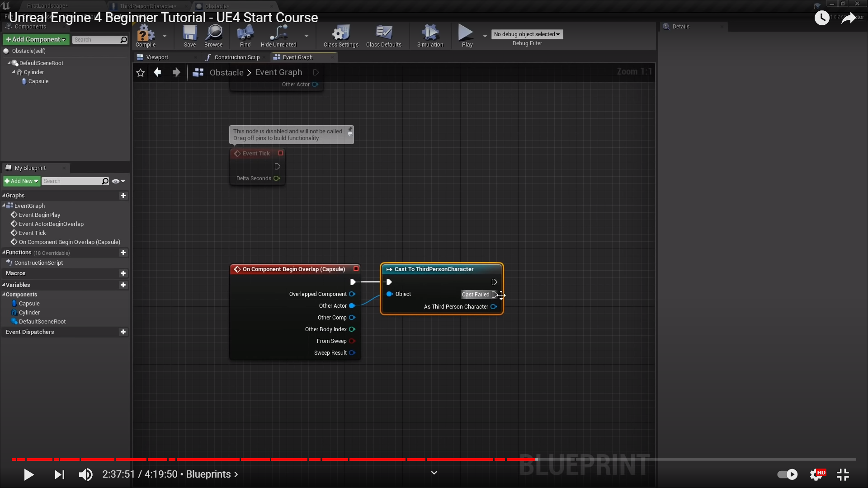This screenshot has height=488, width=868.
Task: Collapse the Graphs section
Action: pyautogui.click(x=4, y=196)
